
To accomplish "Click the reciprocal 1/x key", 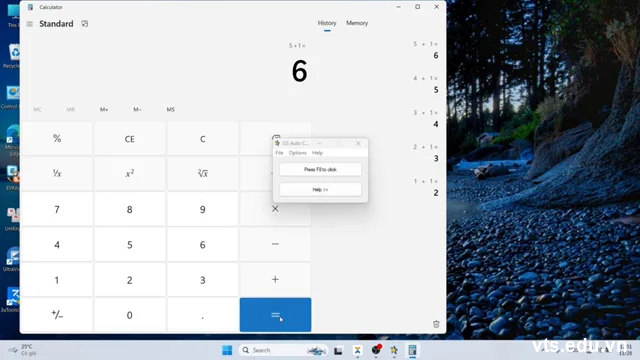I will 57,174.
